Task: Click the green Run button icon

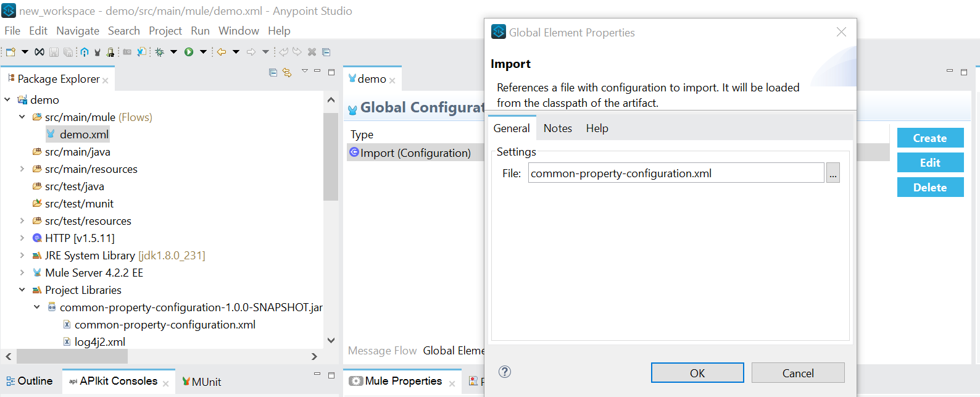Action: click(189, 52)
